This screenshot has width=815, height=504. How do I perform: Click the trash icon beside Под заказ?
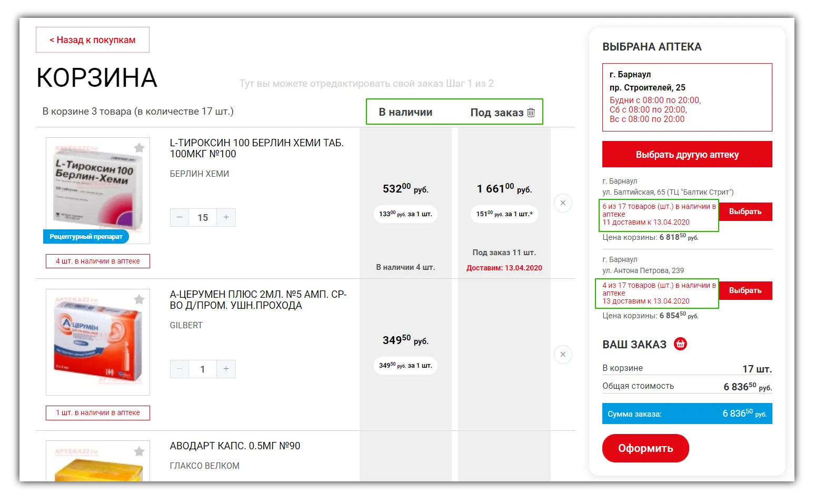(x=531, y=113)
